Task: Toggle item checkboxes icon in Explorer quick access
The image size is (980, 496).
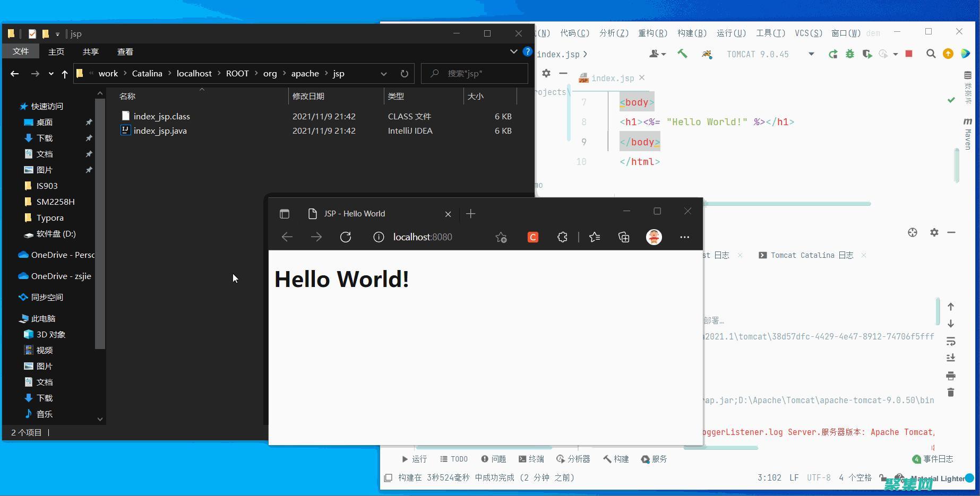Action: pyautogui.click(x=32, y=33)
